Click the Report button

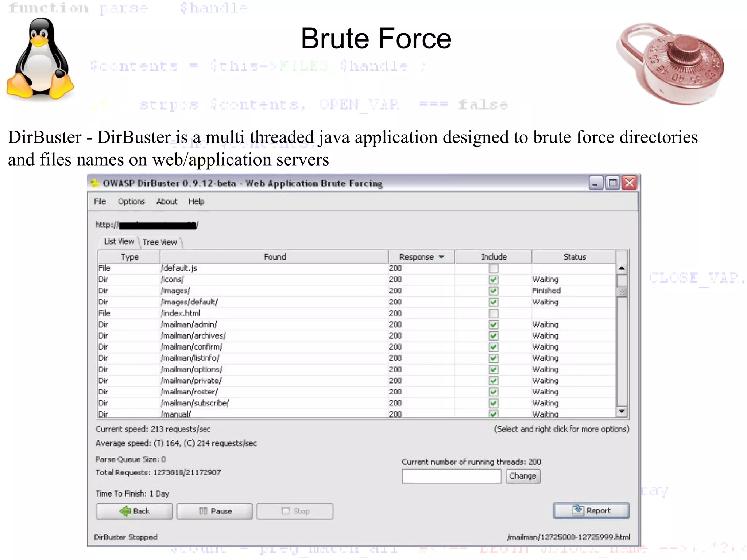(591, 510)
